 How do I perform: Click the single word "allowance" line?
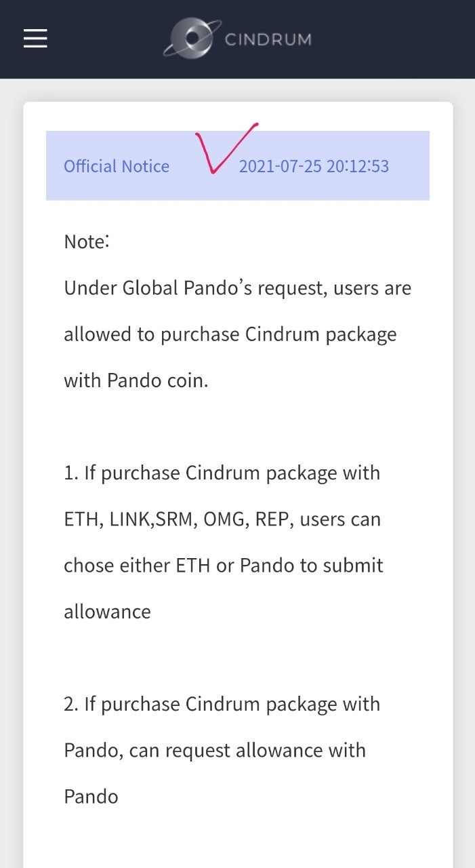point(107,612)
